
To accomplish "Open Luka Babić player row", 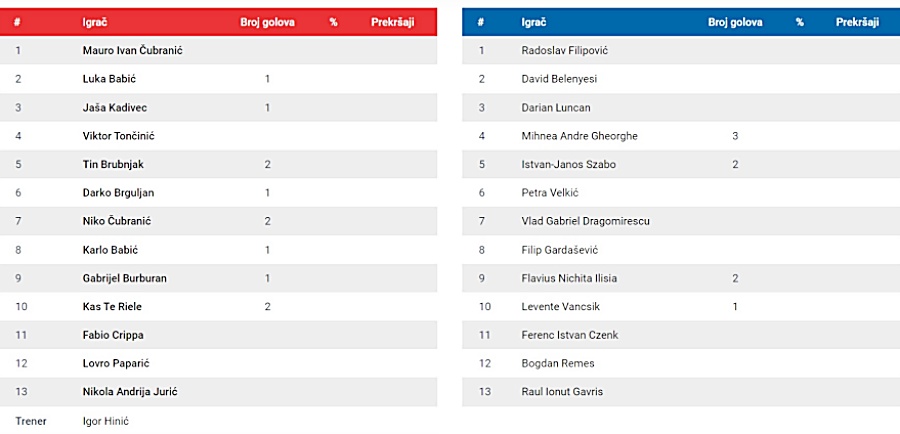I will click(x=218, y=79).
